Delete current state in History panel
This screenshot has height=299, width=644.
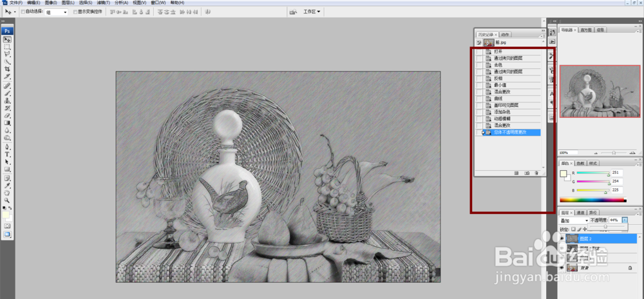(x=536, y=173)
